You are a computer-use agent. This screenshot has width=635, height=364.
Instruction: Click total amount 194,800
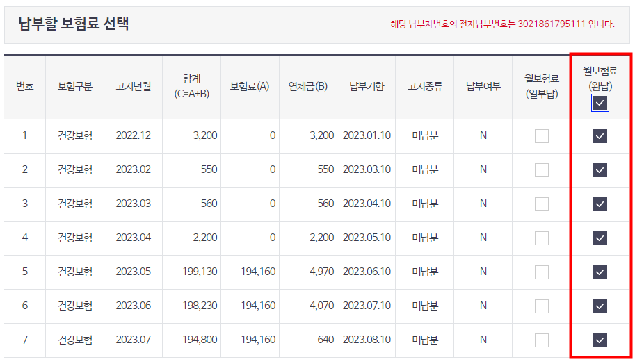[200, 339]
